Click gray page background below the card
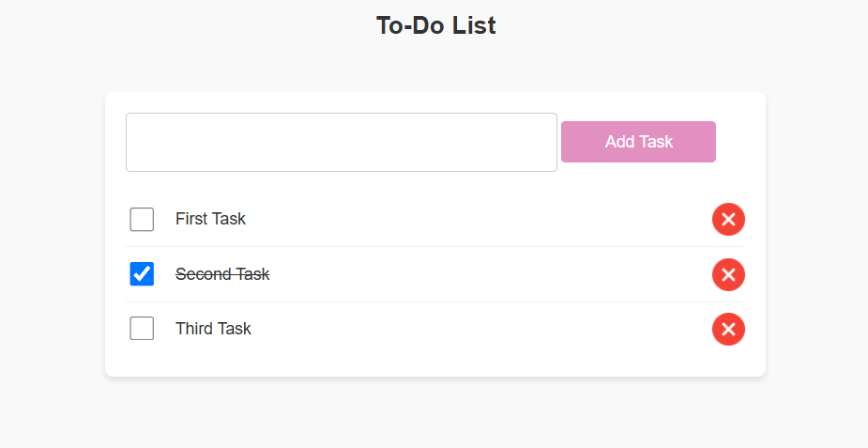The width and height of the screenshot is (868, 448). click(435, 414)
